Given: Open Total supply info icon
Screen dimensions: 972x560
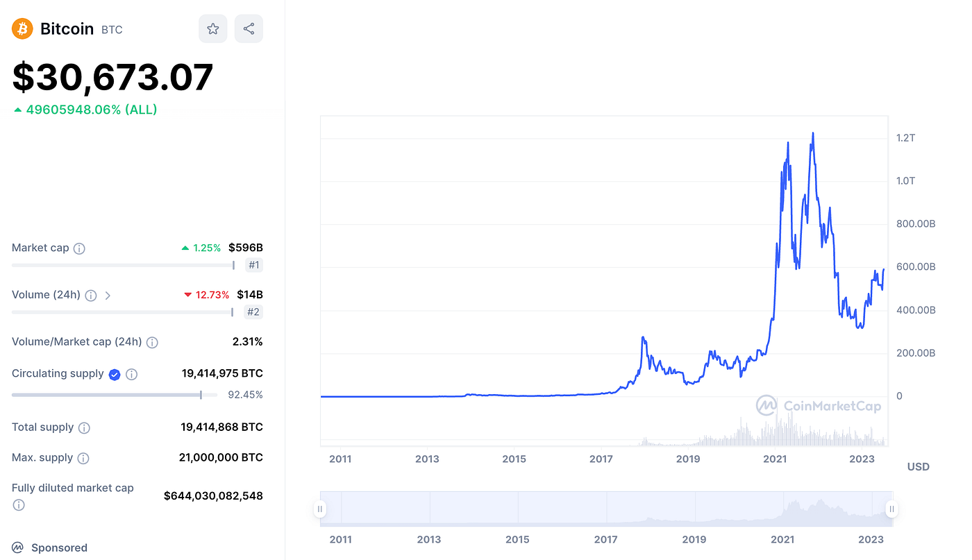Looking at the screenshot, I should click(84, 428).
